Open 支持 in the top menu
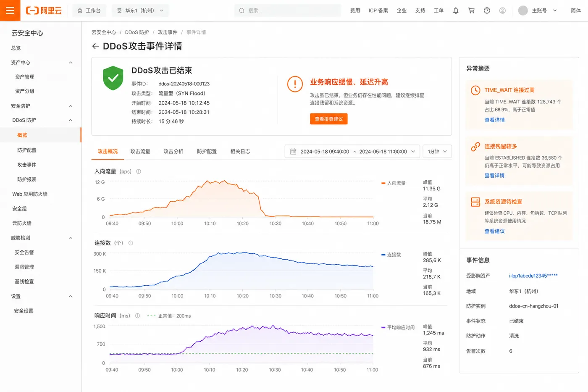The image size is (588, 392). coord(420,11)
